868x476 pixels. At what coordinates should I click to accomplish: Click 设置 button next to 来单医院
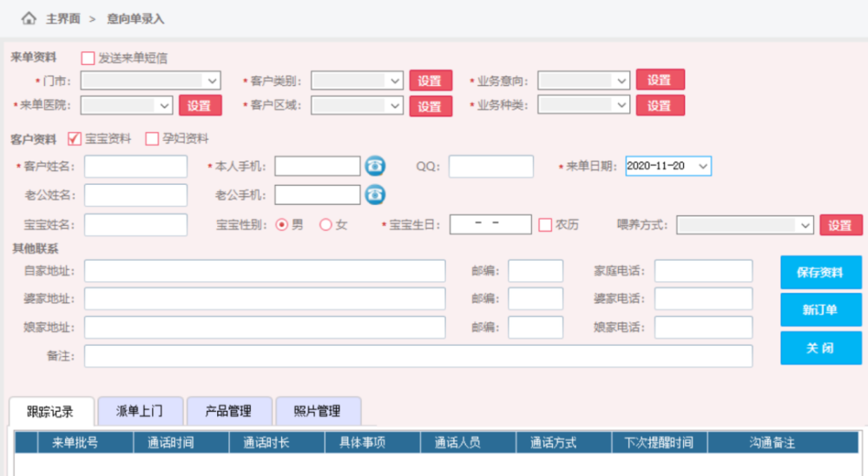point(200,105)
